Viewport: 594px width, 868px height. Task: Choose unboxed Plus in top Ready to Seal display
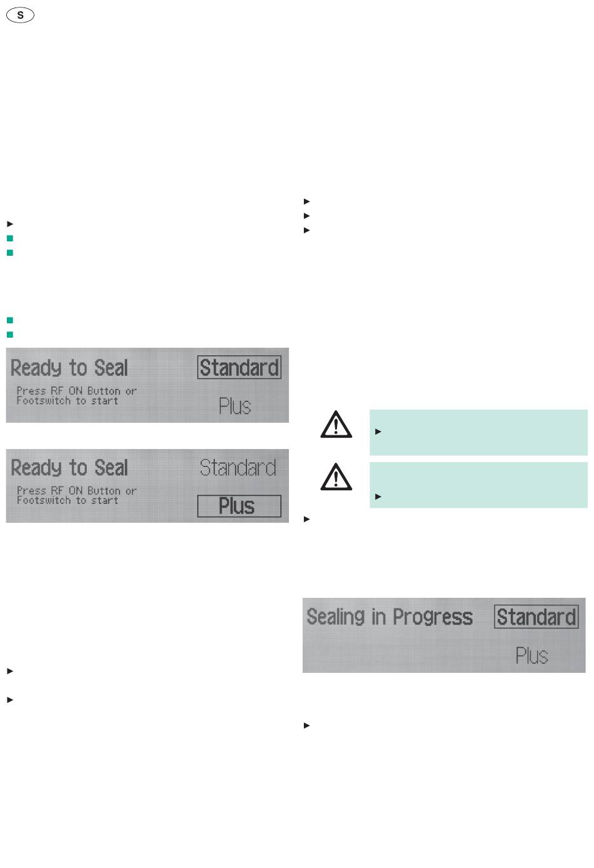[x=235, y=406]
